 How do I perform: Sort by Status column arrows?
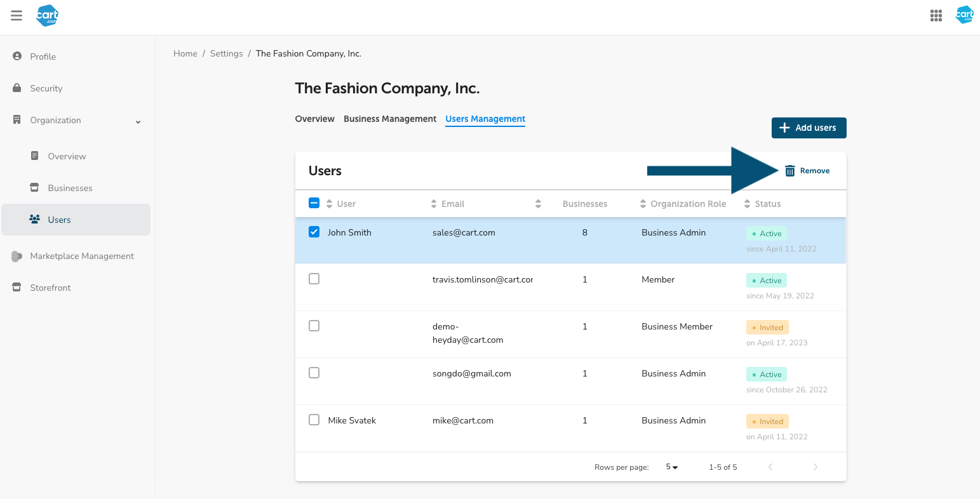pos(747,204)
